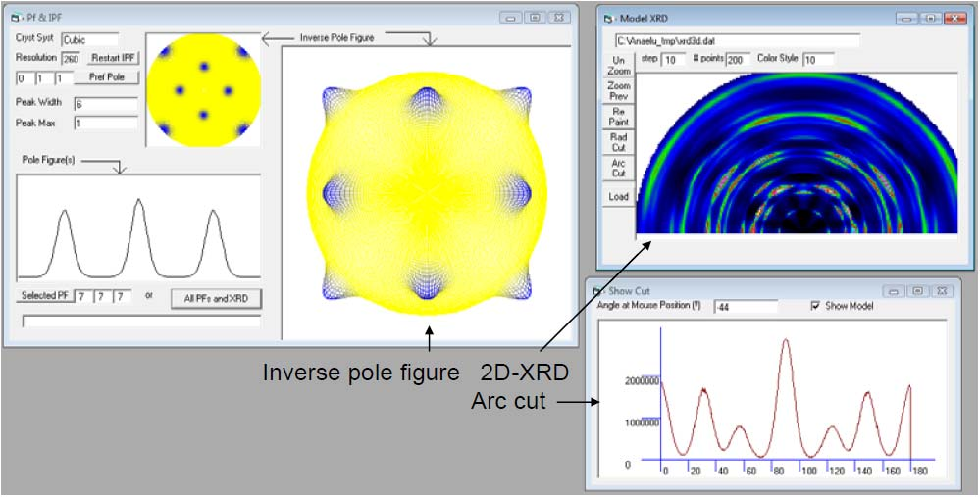Viewport: 980px width, 497px height.
Task: Select the Zoom Prev button
Action: click(618, 91)
